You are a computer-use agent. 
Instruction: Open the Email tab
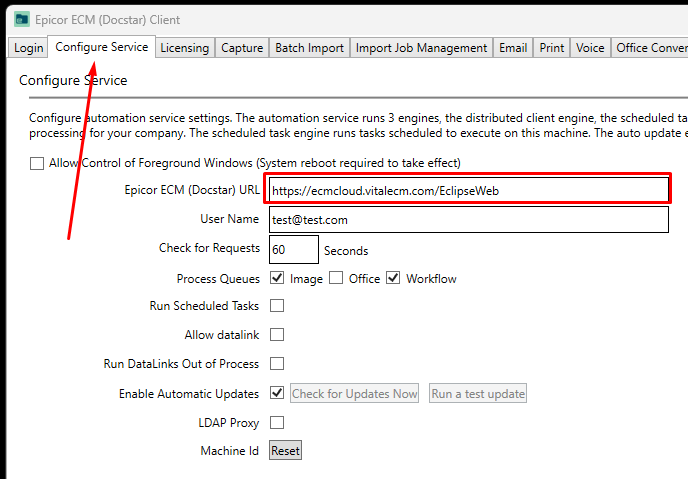(513, 47)
